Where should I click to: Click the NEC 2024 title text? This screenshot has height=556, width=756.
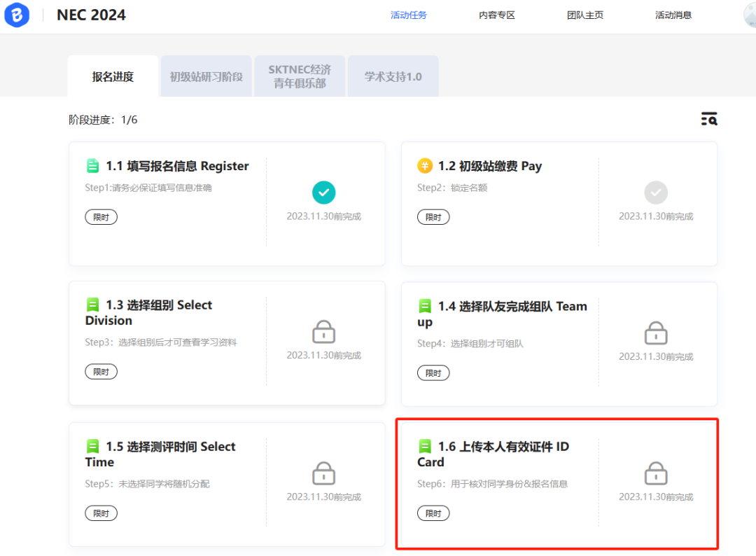(x=91, y=15)
